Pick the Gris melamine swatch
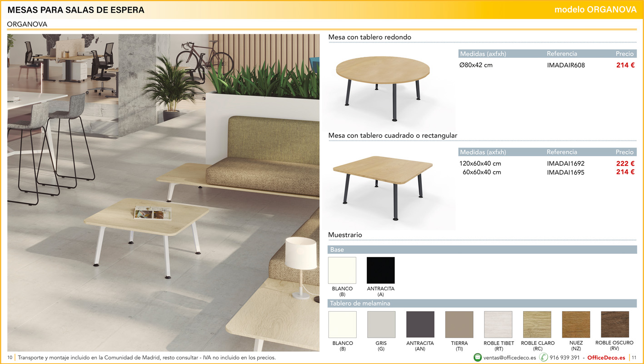The height and width of the screenshot is (364, 644). click(381, 324)
